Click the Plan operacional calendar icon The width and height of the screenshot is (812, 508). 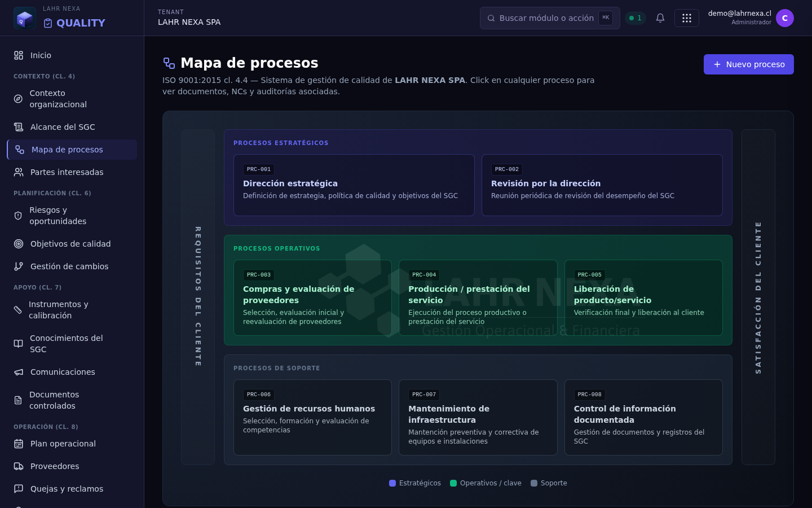[19, 444]
